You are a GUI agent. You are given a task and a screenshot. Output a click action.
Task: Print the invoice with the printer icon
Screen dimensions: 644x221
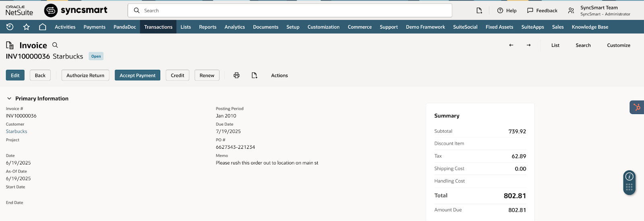[x=237, y=75]
